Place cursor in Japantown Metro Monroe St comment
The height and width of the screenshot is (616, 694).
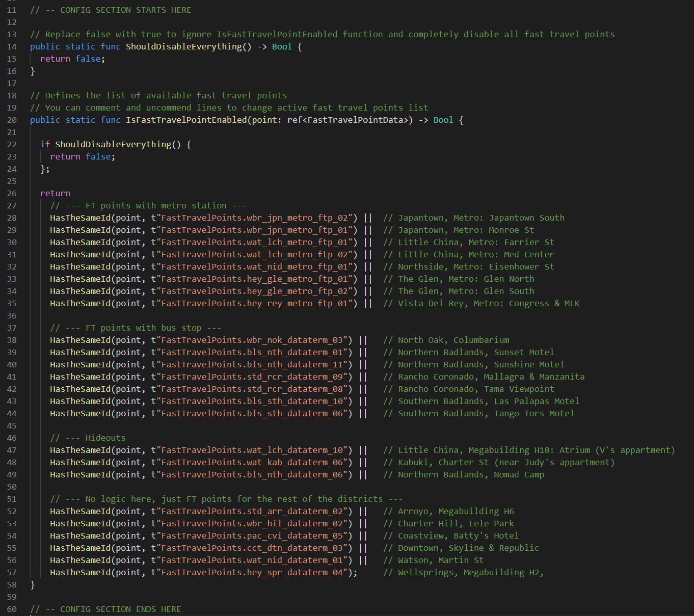[x=458, y=230]
